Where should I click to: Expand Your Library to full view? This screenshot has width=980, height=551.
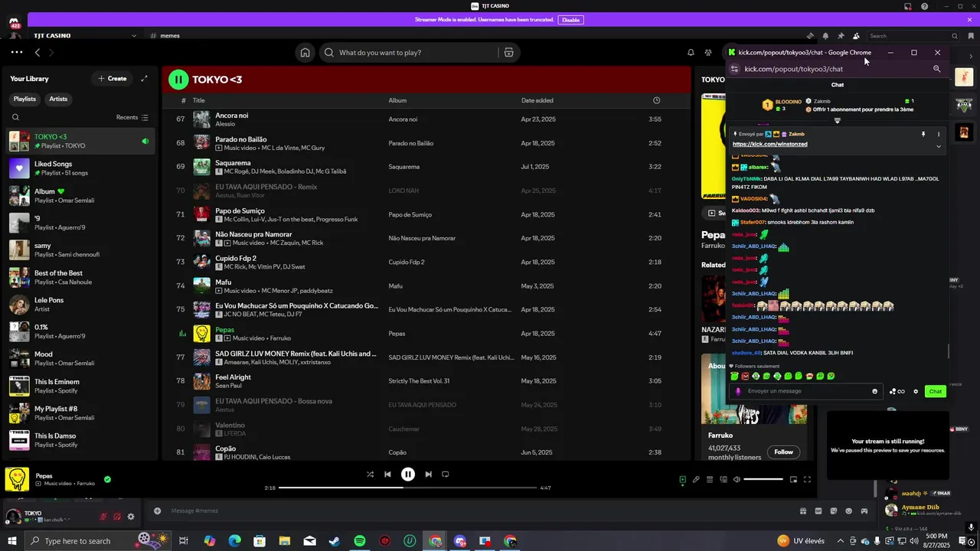pos(144,79)
